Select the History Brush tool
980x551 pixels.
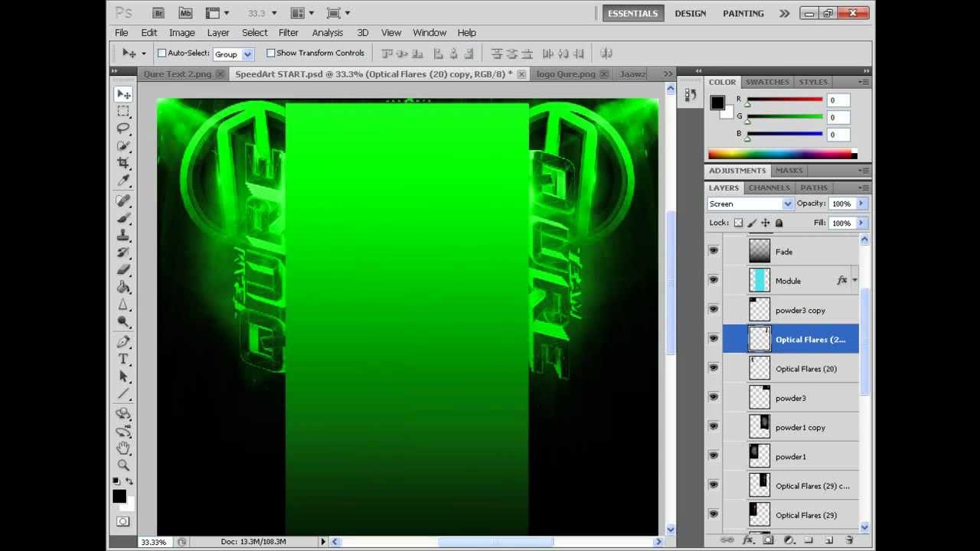click(x=123, y=252)
